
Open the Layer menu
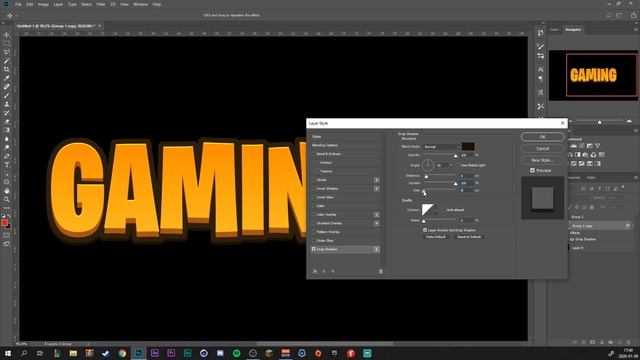[x=58, y=4]
